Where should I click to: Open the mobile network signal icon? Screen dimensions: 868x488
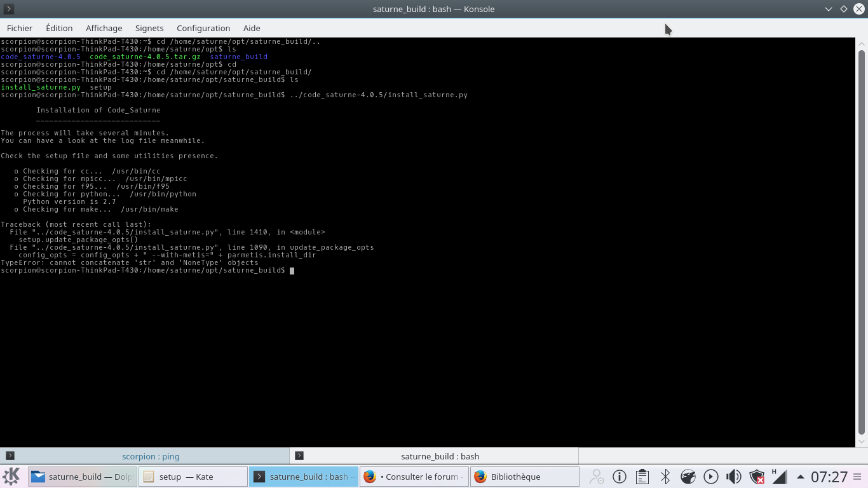pos(778,477)
